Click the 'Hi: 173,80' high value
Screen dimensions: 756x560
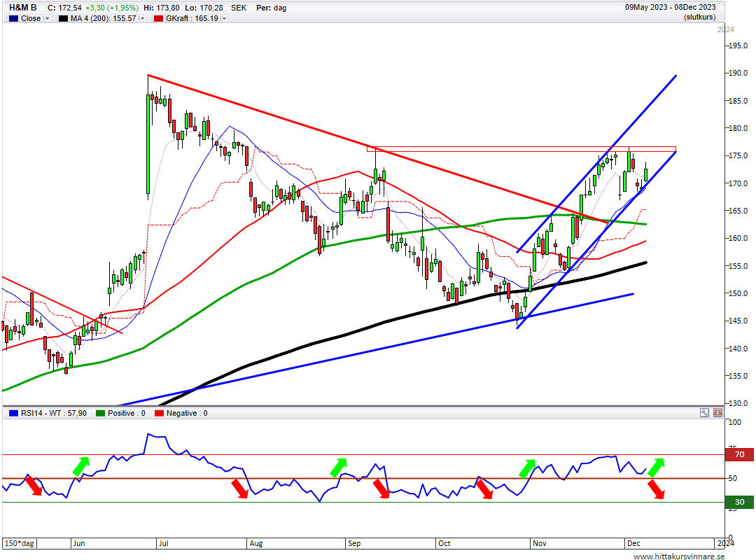coord(162,8)
